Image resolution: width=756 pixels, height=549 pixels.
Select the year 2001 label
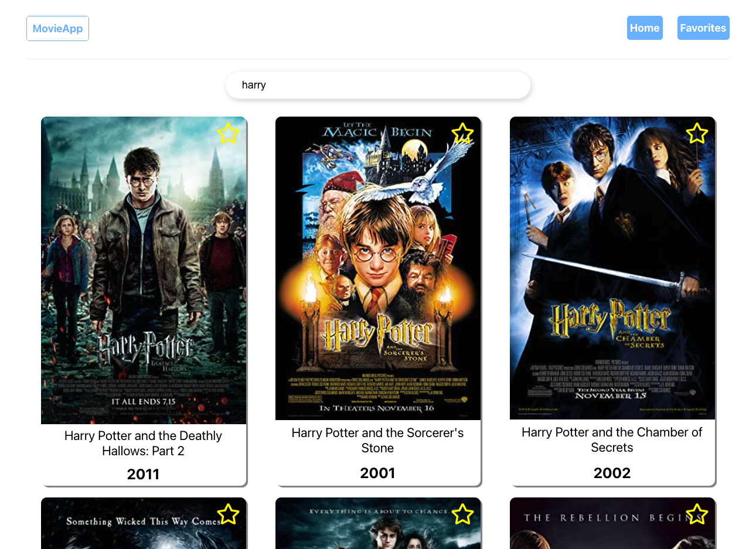coord(378,473)
